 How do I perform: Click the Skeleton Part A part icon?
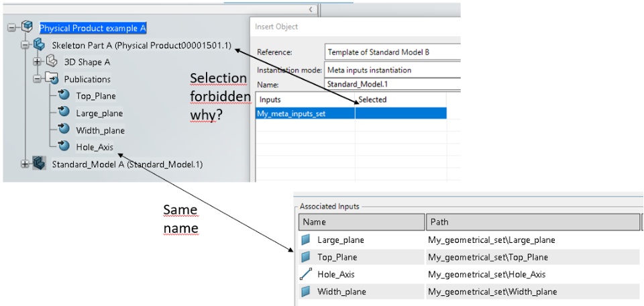coord(39,44)
